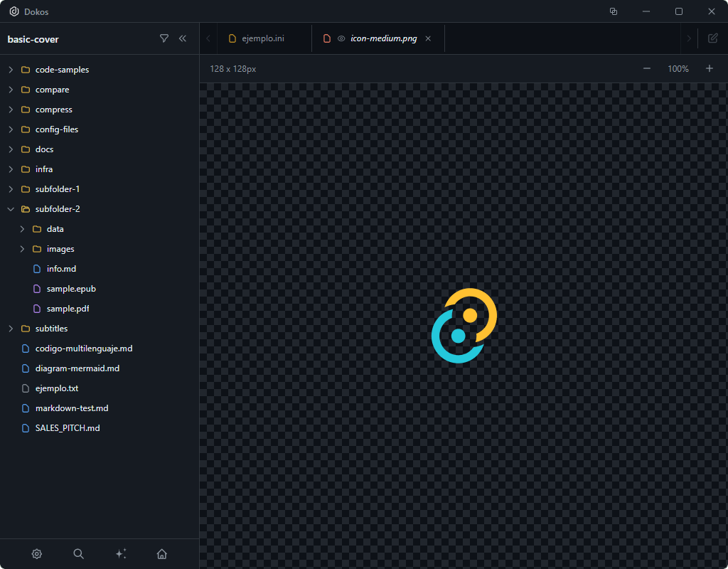Collapse sidebar with double chevron icon
The image size is (728, 569).
183,38
